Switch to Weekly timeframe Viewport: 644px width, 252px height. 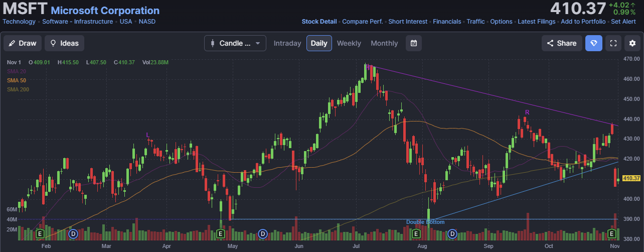[x=349, y=43]
